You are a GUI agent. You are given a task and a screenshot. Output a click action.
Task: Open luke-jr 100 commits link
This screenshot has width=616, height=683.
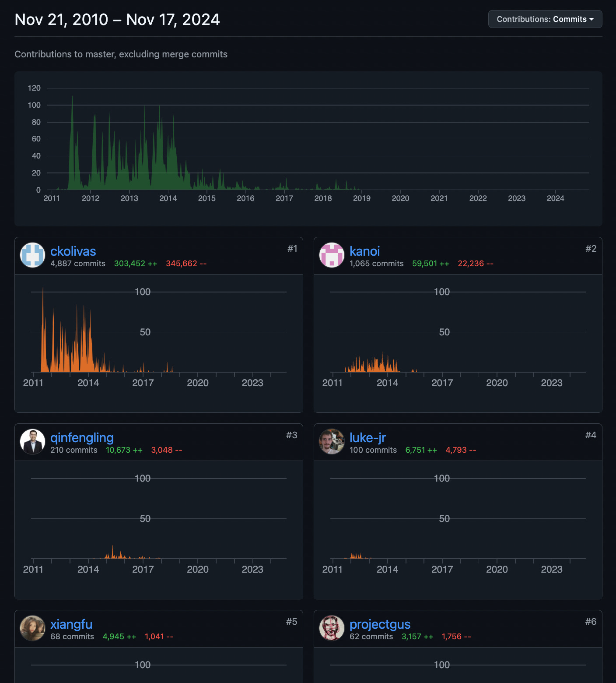pos(373,450)
